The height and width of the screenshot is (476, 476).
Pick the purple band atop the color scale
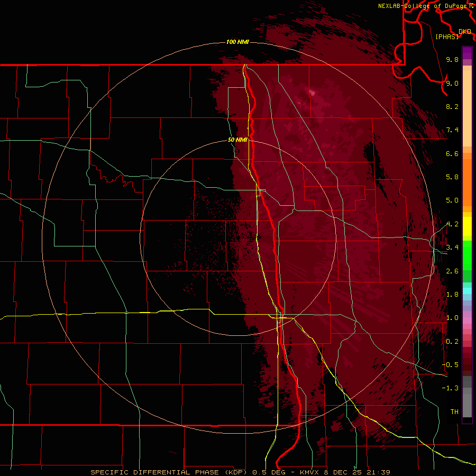click(x=467, y=53)
